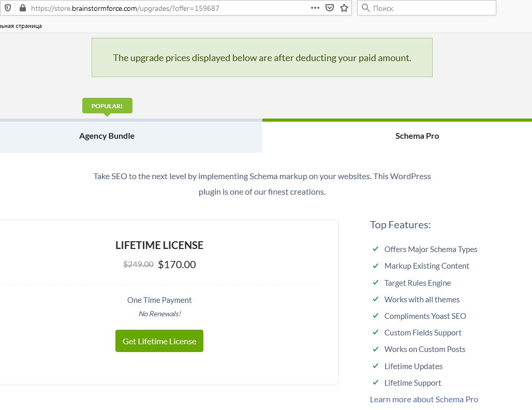
Task: Click checkmark beside Target Rules Engine
Action: tap(376, 283)
